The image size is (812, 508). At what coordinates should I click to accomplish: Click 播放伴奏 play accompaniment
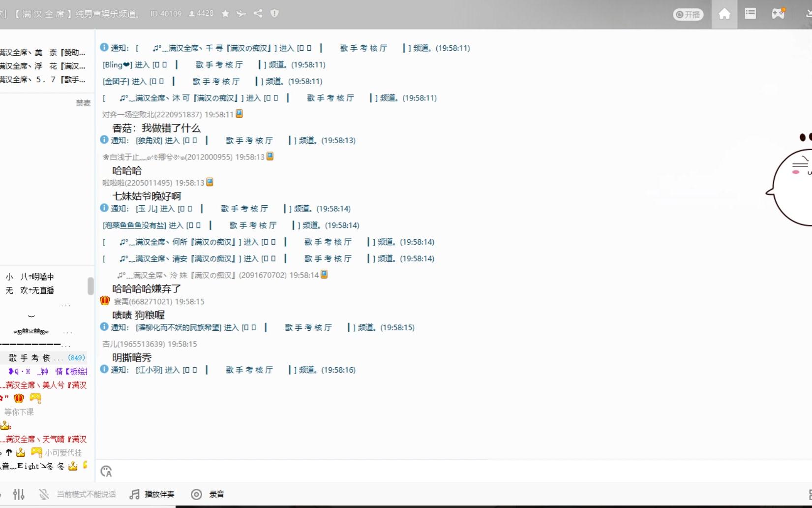pos(159,494)
